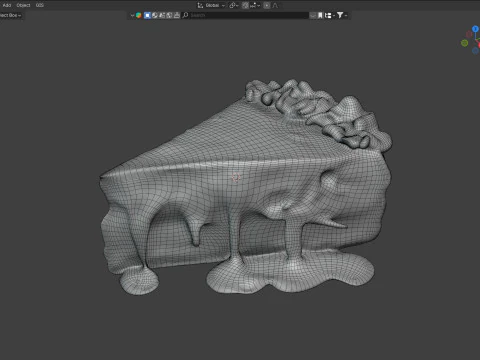Toggle the snapping magnet button

[245, 5]
